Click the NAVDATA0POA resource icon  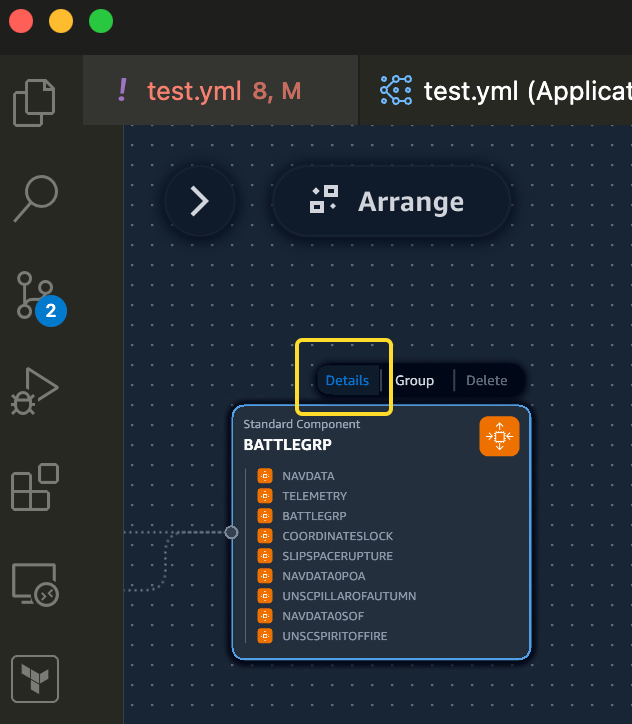tap(265, 576)
